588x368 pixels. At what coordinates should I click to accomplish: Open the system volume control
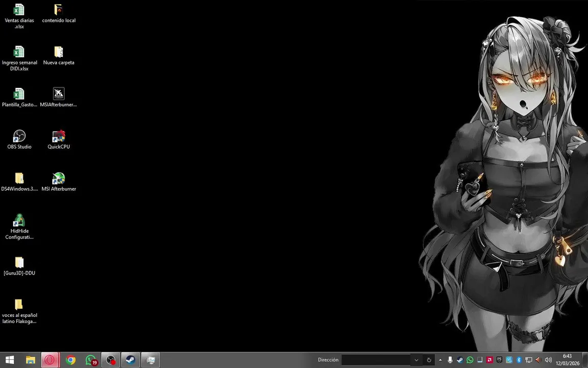(x=548, y=360)
